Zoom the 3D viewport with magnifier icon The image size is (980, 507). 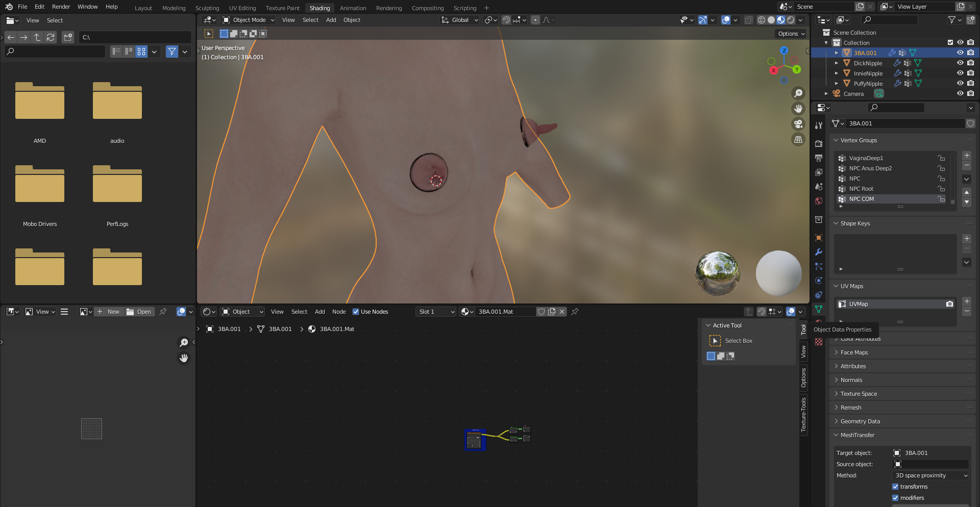pyautogui.click(x=798, y=93)
